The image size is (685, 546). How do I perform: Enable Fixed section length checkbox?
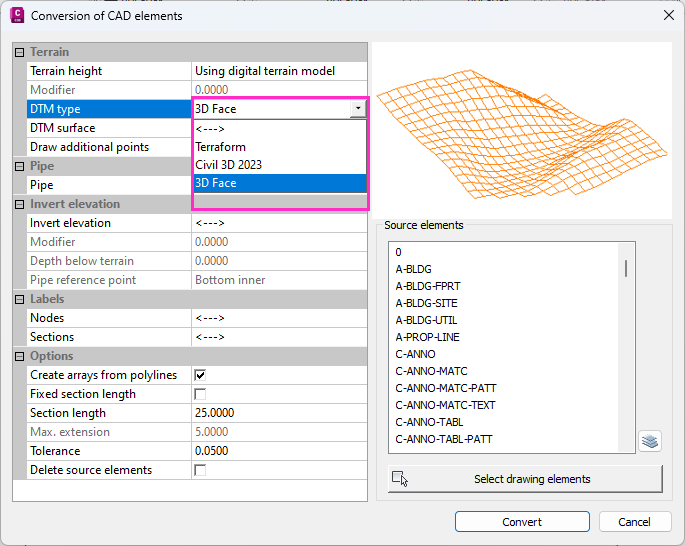coord(200,394)
